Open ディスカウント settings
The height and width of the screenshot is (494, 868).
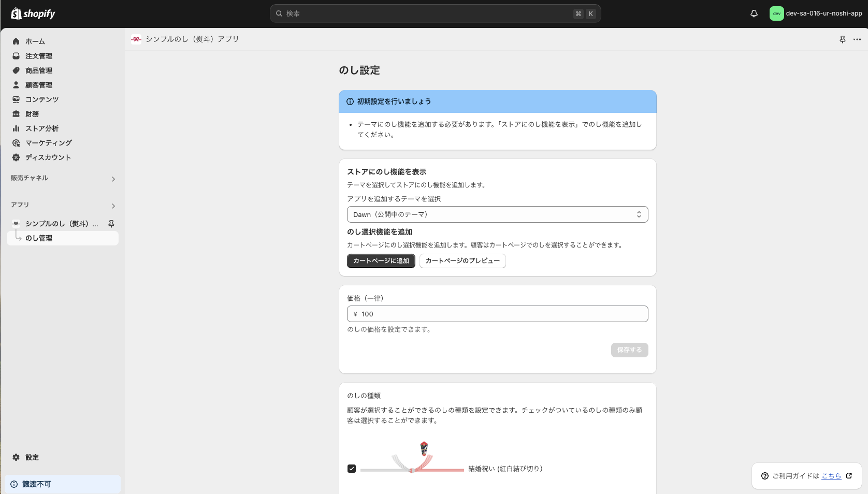tap(48, 157)
